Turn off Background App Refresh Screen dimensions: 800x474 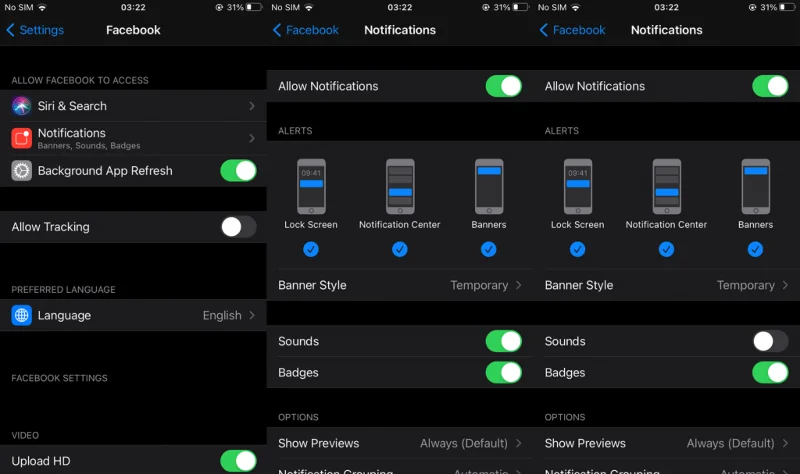coord(238,171)
